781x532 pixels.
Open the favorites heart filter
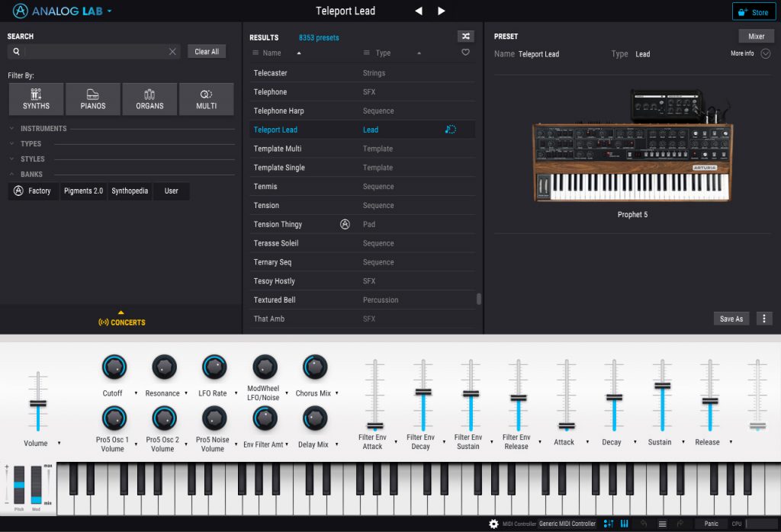466,53
